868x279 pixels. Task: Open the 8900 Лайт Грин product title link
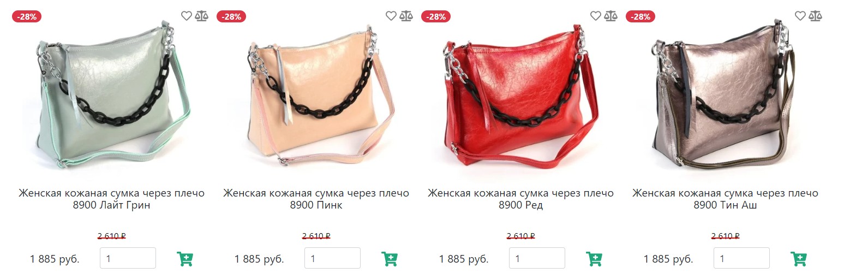point(111,199)
